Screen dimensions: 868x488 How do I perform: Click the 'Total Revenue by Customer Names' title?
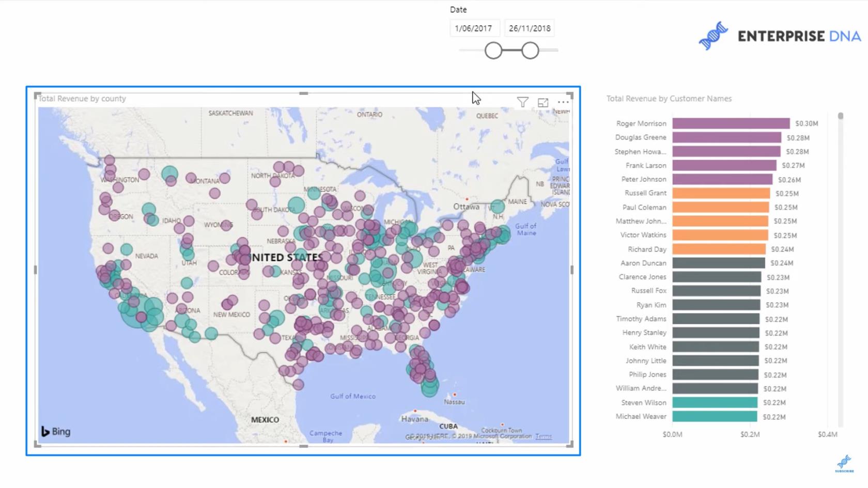tap(669, 98)
